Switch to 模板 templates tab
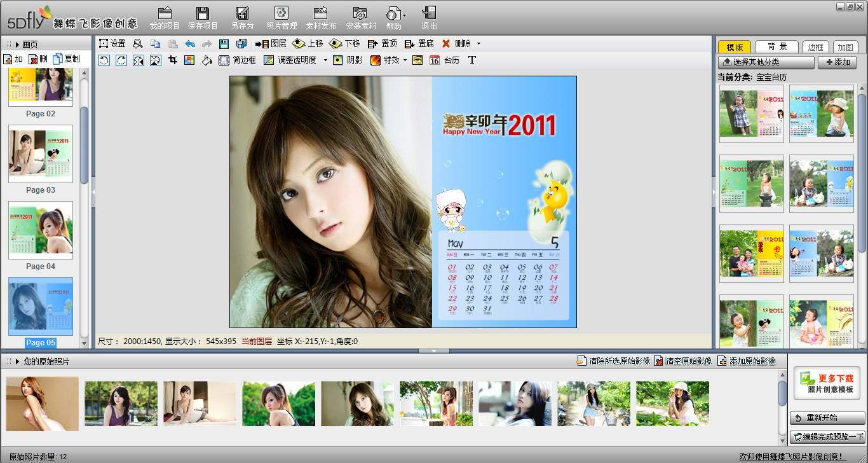Screen dimensions: 868x463 click(735, 46)
